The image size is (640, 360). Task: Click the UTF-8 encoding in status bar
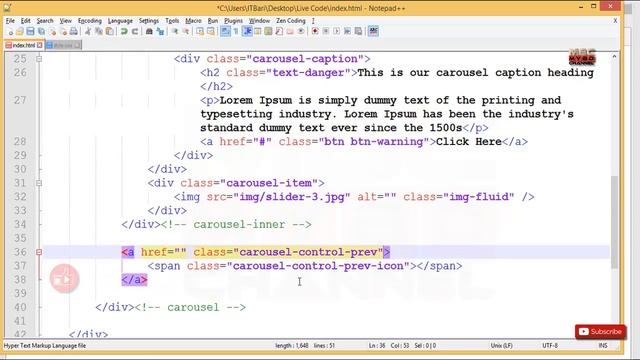pyautogui.click(x=550, y=346)
